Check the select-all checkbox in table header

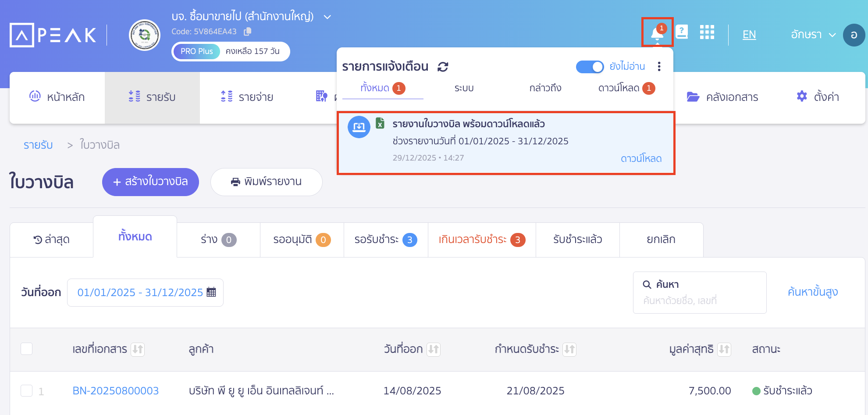point(26,349)
